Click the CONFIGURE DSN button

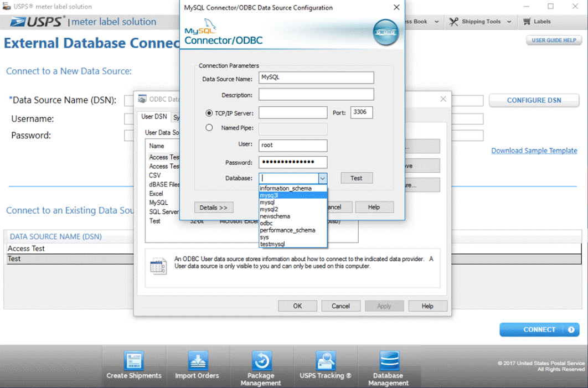coord(534,101)
